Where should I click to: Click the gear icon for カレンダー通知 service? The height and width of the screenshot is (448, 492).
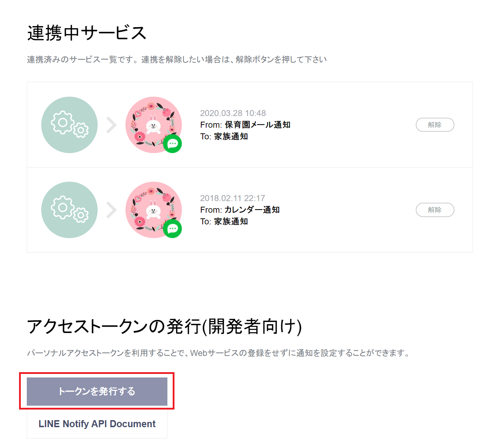pyautogui.click(x=69, y=210)
